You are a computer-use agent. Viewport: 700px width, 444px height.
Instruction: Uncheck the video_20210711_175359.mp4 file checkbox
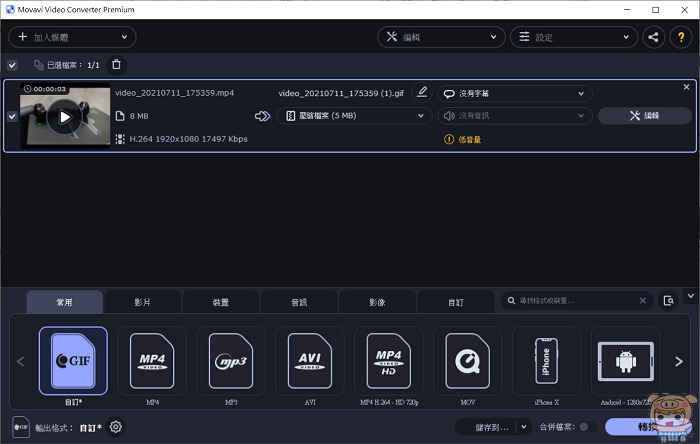pyautogui.click(x=12, y=116)
